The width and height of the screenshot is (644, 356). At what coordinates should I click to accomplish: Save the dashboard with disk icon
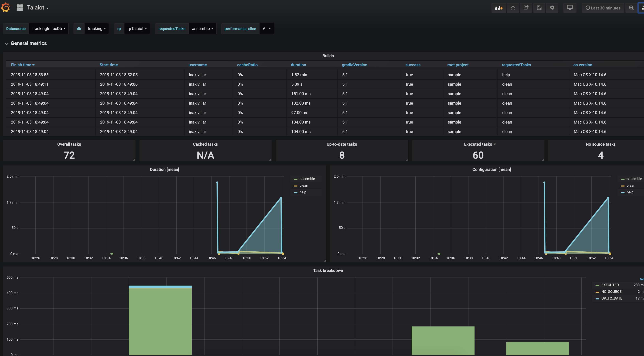click(x=539, y=8)
